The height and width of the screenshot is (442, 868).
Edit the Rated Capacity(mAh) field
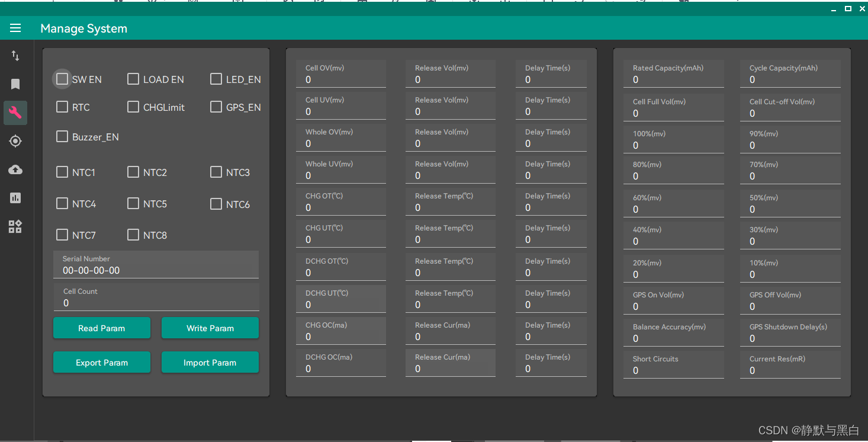point(674,73)
